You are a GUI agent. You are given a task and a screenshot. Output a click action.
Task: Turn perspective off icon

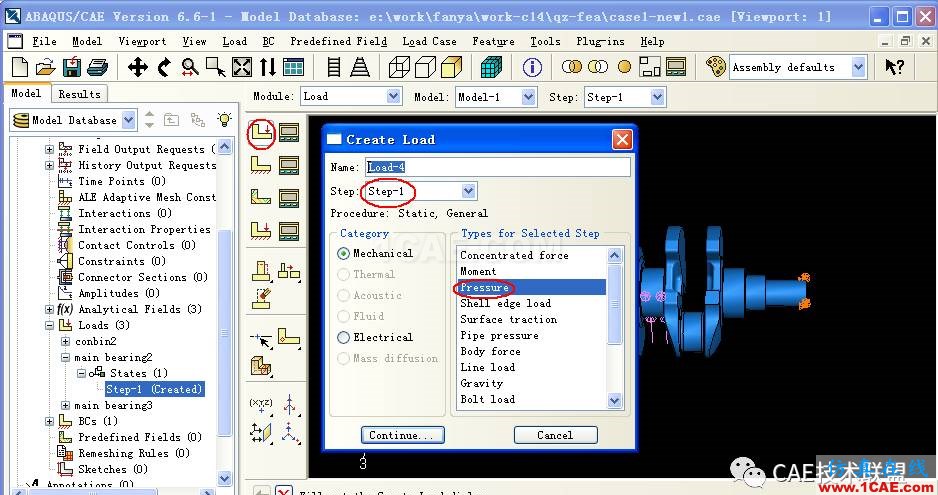[334, 67]
